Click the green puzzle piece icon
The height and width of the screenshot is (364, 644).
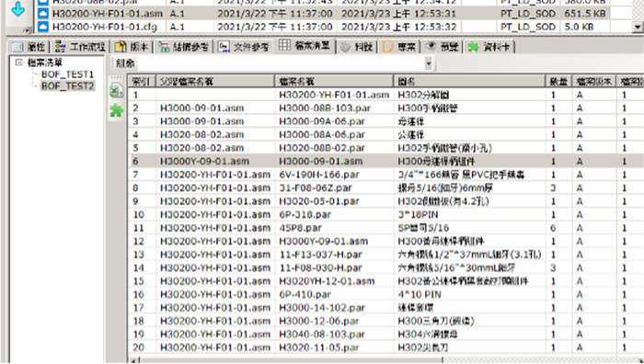(116, 110)
